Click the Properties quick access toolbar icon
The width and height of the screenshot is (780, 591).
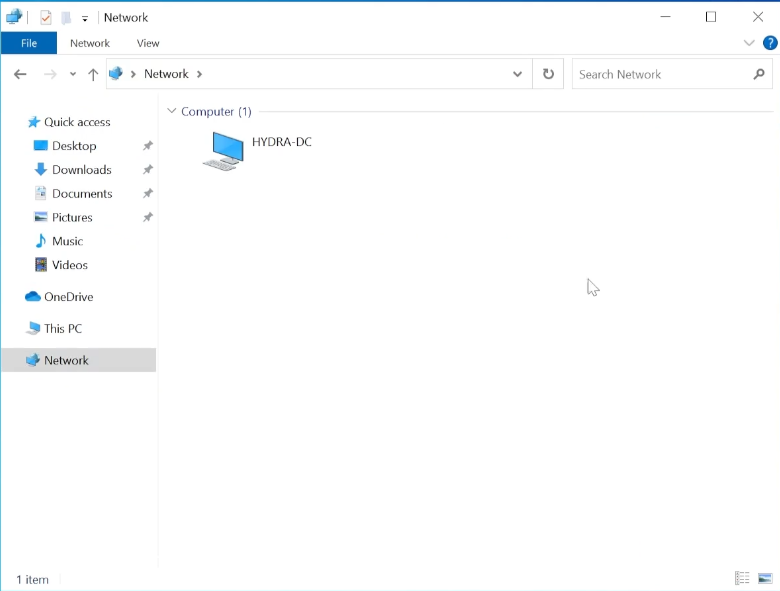click(46, 17)
